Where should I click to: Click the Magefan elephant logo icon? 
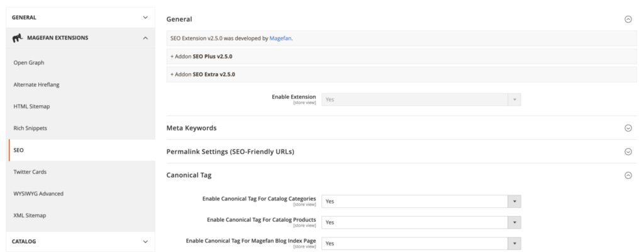click(x=18, y=38)
